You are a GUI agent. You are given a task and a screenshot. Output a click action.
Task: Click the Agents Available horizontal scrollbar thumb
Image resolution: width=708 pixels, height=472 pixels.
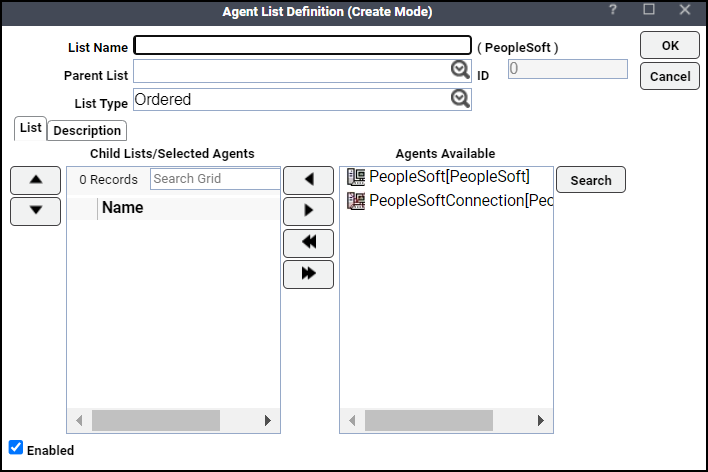(429, 421)
